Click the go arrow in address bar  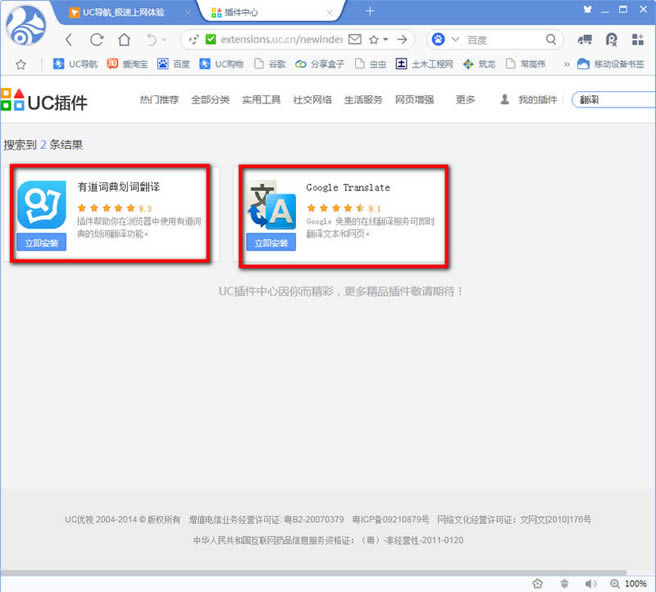click(x=402, y=39)
